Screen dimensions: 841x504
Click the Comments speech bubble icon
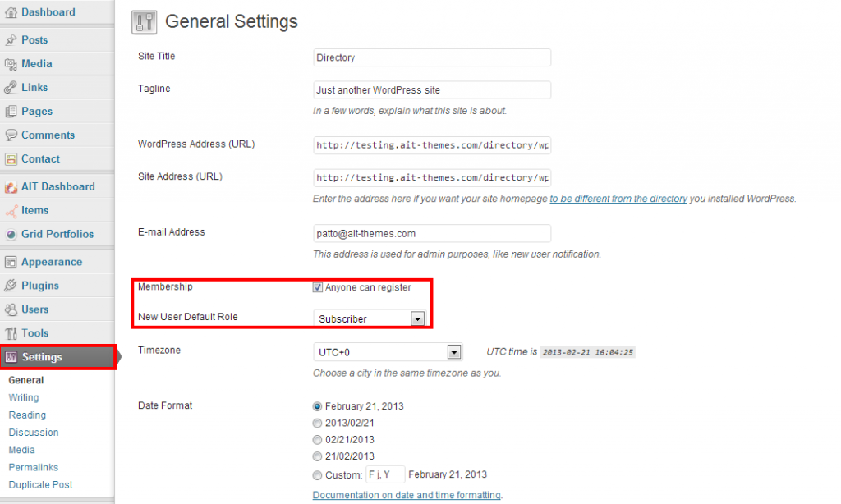(11, 135)
